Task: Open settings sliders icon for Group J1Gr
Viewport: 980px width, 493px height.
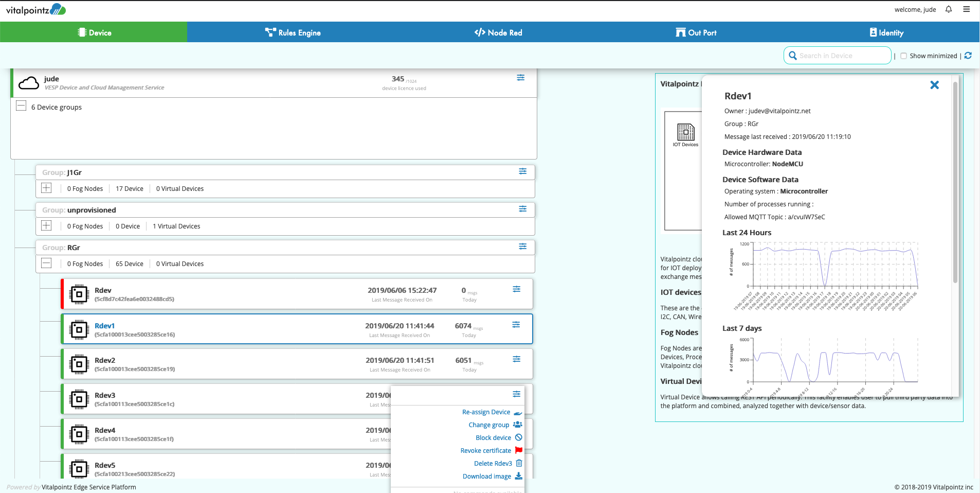Action: click(523, 171)
